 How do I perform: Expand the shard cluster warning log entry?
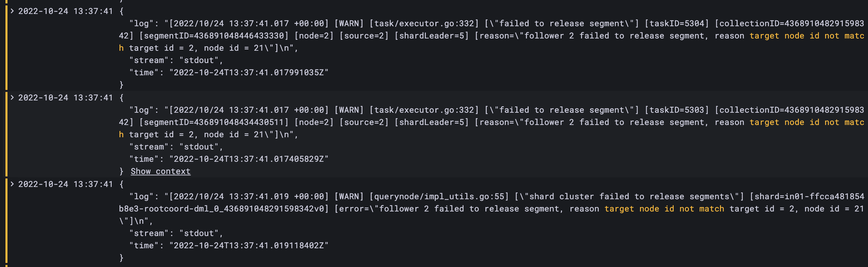12,184
